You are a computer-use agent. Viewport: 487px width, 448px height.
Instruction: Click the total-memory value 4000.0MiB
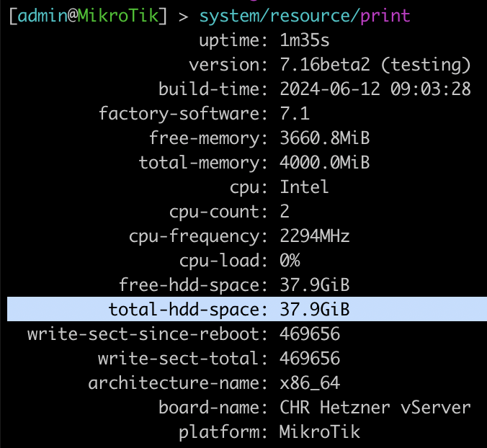pyautogui.click(x=325, y=163)
